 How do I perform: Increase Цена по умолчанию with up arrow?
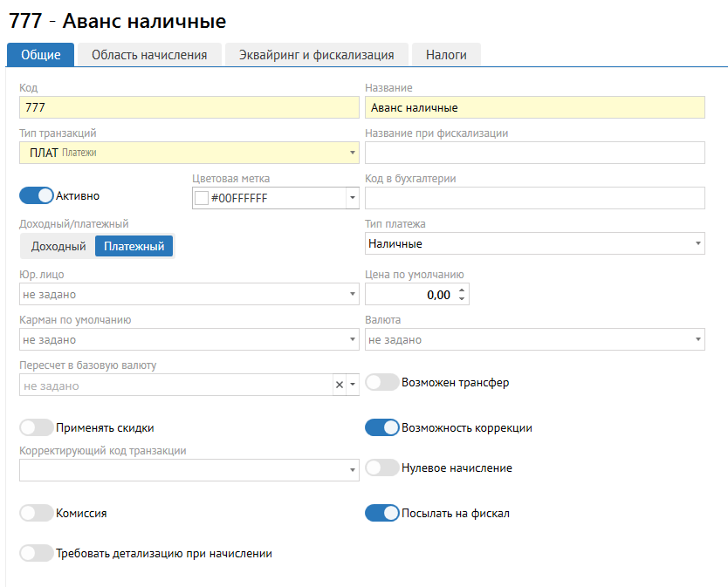(463, 290)
